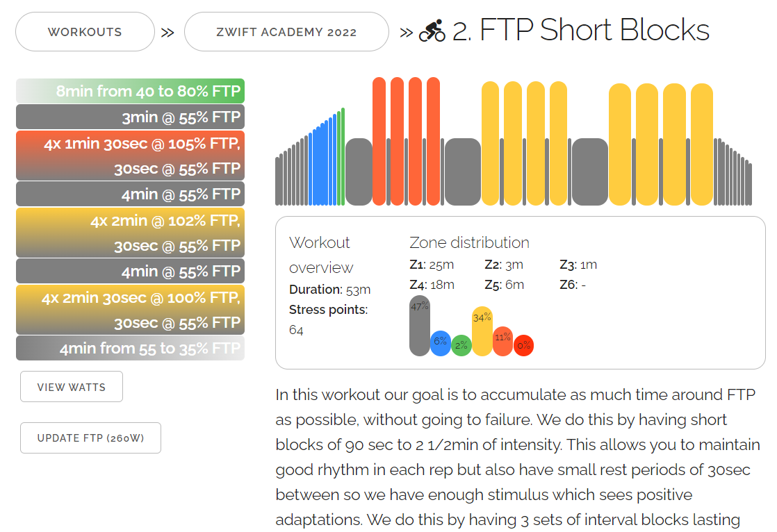Click the first orange interval bar in chart
The image size is (777, 532).
tap(379, 141)
